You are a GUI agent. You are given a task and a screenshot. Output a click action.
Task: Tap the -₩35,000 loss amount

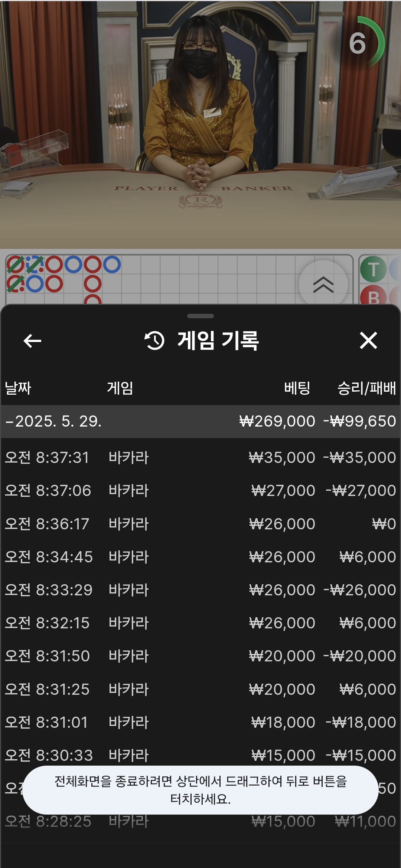point(360,457)
